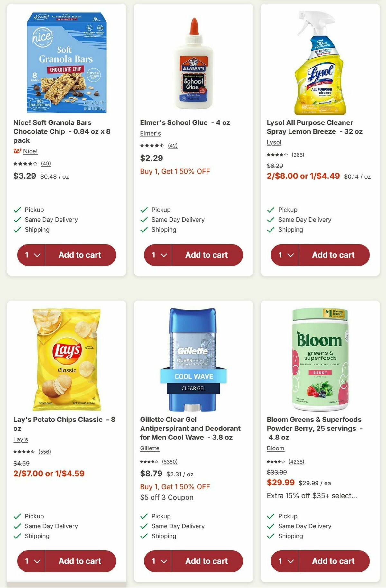Image resolution: width=386 pixels, height=588 pixels.
Task: Click the star rating for Elmer's School Glue
Action: click(151, 145)
